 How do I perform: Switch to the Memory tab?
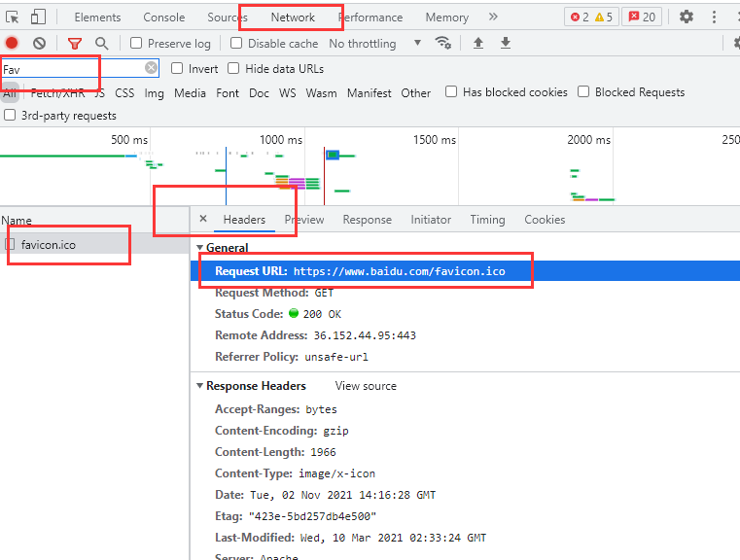(x=447, y=17)
